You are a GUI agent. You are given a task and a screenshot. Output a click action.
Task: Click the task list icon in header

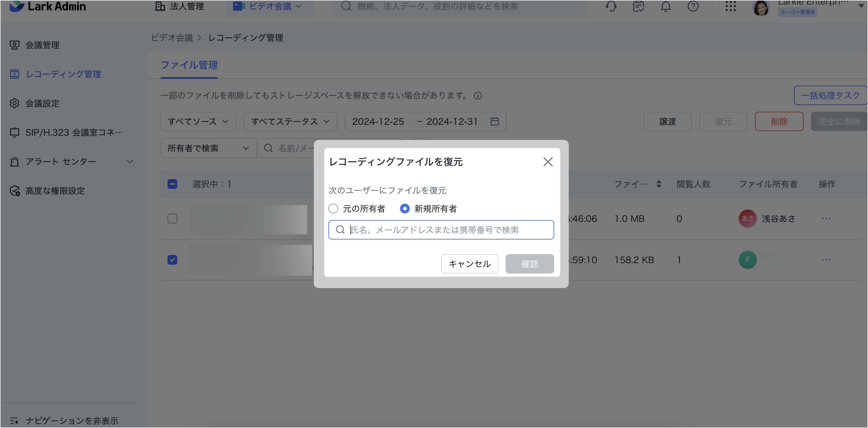point(638,6)
